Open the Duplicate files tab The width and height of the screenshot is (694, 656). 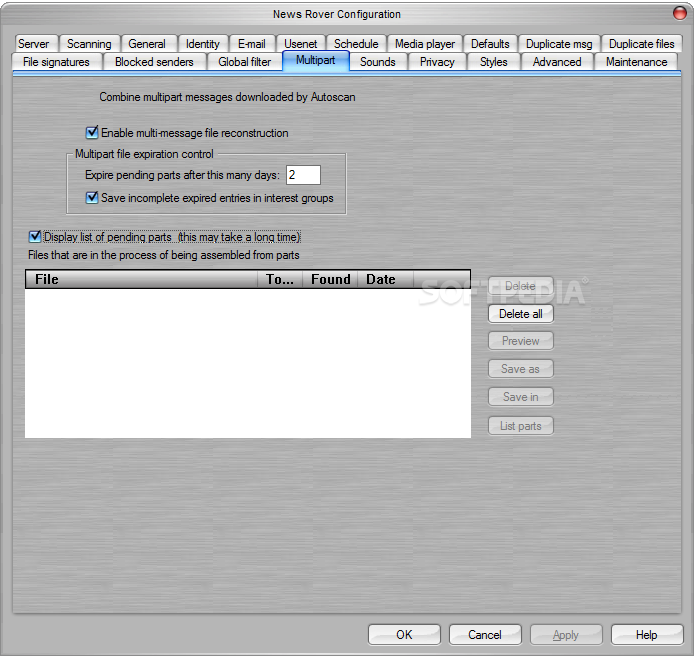pos(642,44)
